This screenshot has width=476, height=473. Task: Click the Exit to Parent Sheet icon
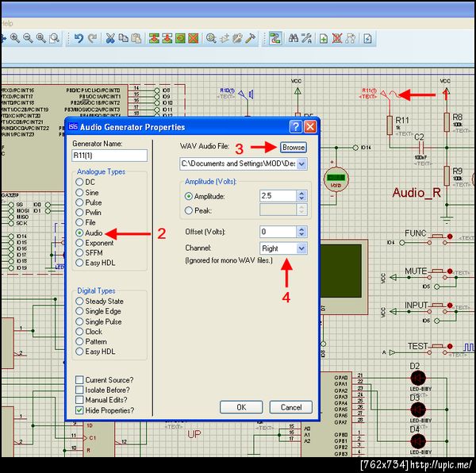pyautogui.click(x=350, y=38)
